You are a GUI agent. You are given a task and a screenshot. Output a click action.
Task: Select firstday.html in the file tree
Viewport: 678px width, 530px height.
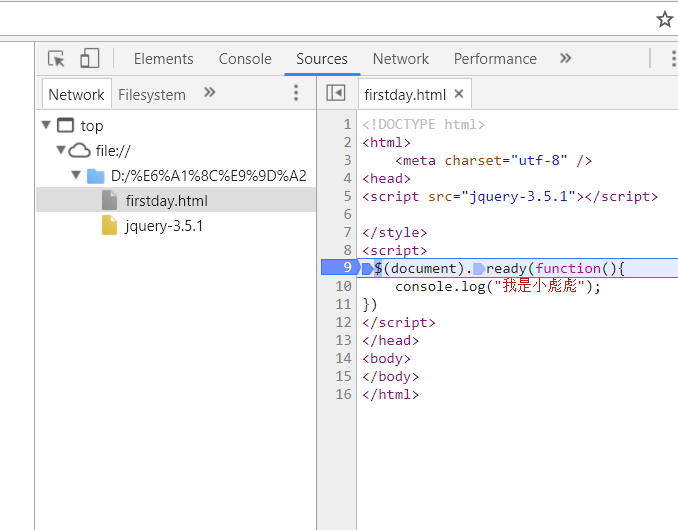tap(166, 201)
